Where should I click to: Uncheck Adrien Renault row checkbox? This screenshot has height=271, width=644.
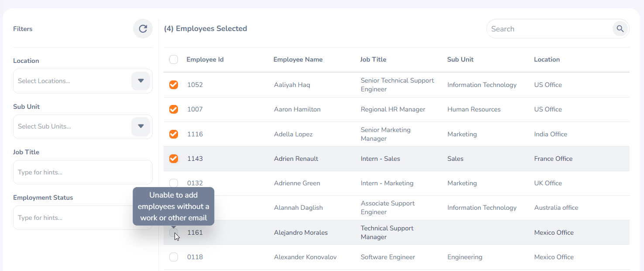click(174, 159)
